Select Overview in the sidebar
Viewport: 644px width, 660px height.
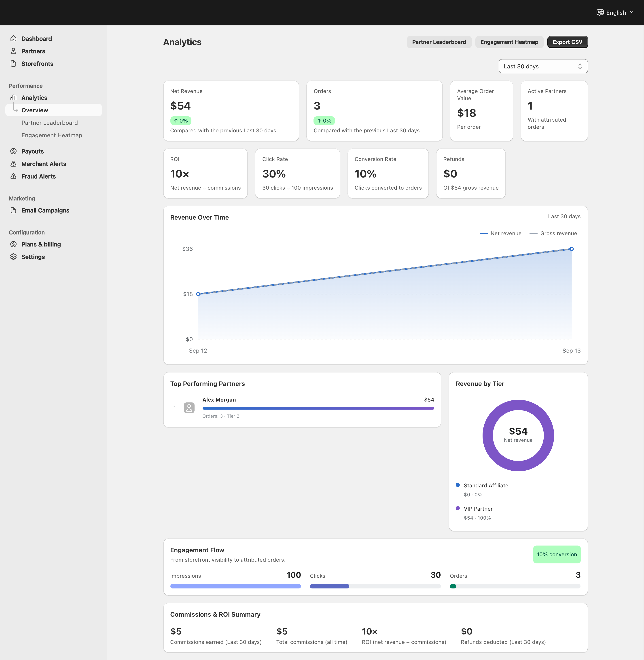[54, 110]
